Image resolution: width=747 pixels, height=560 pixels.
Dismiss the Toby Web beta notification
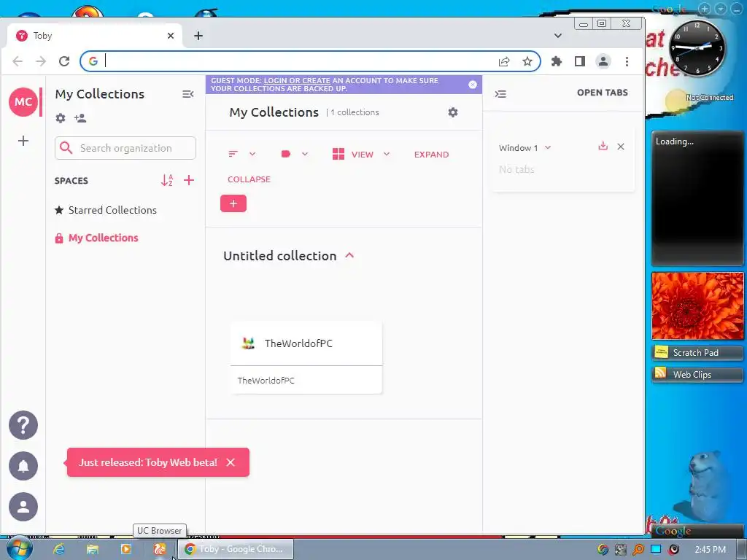[x=231, y=462]
